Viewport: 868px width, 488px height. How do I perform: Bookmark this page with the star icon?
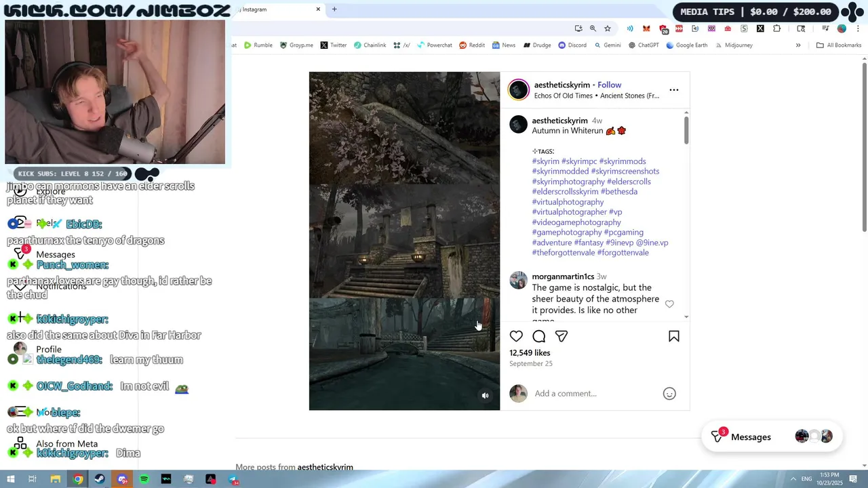pyautogui.click(x=608, y=28)
